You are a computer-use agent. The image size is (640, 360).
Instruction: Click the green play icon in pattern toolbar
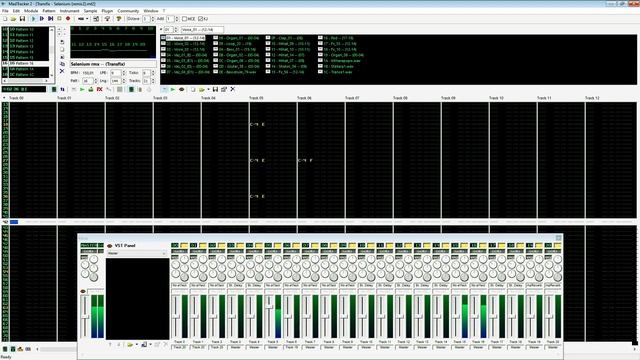tap(82, 89)
